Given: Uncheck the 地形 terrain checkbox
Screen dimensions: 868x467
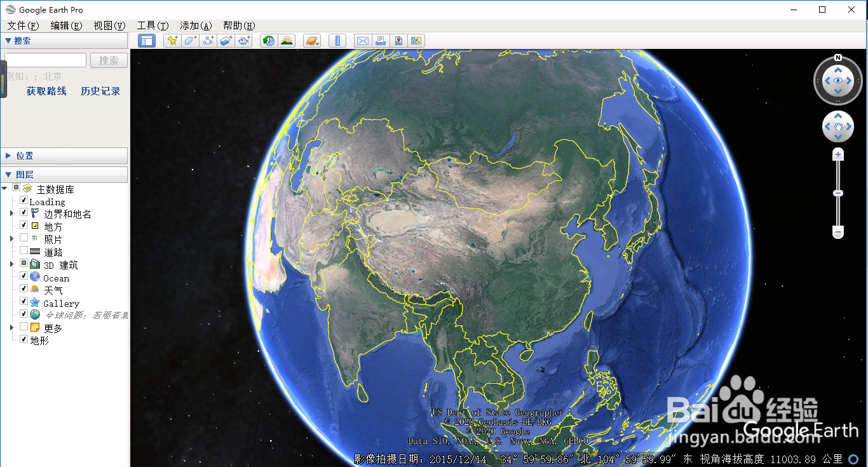Looking at the screenshot, I should click(x=24, y=339).
